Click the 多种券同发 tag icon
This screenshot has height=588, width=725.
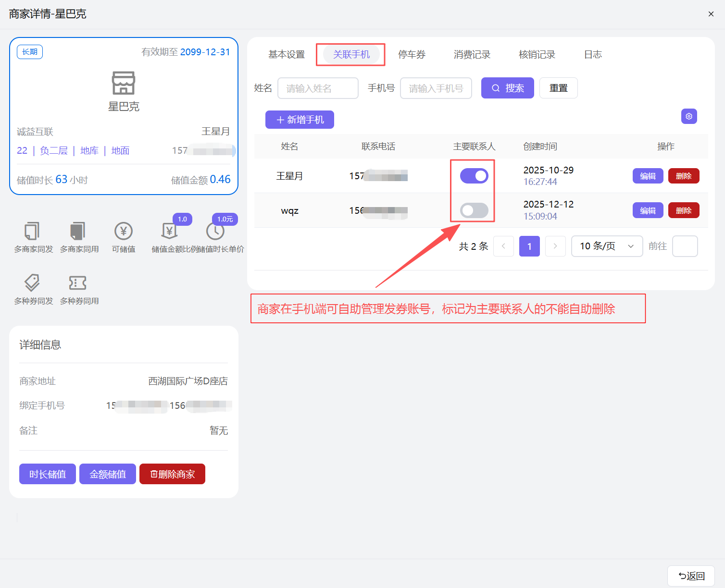(x=32, y=283)
